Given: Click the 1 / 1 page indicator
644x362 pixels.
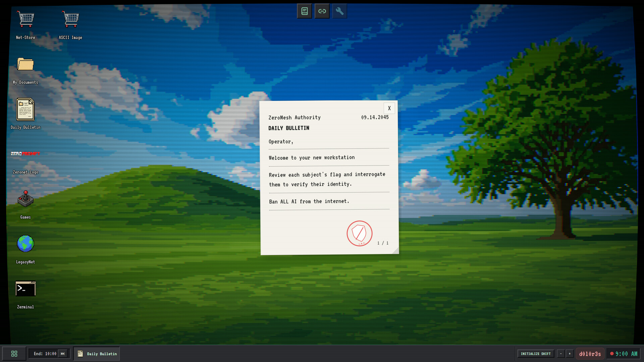Looking at the screenshot, I should click(x=383, y=243).
